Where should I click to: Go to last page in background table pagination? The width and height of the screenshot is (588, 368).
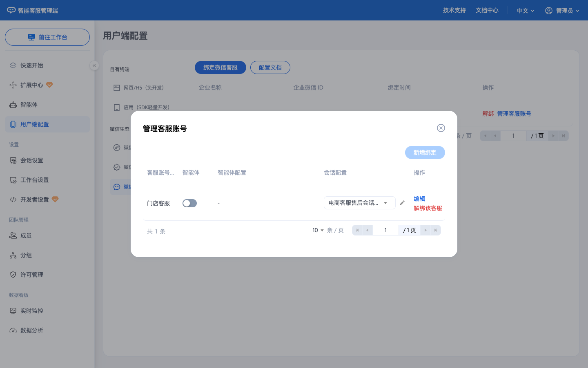(x=563, y=136)
